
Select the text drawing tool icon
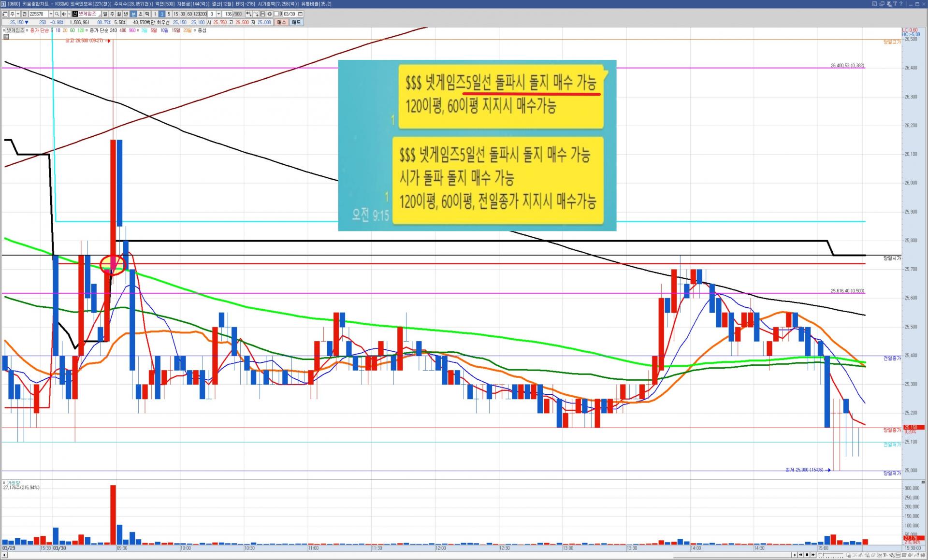884,555
